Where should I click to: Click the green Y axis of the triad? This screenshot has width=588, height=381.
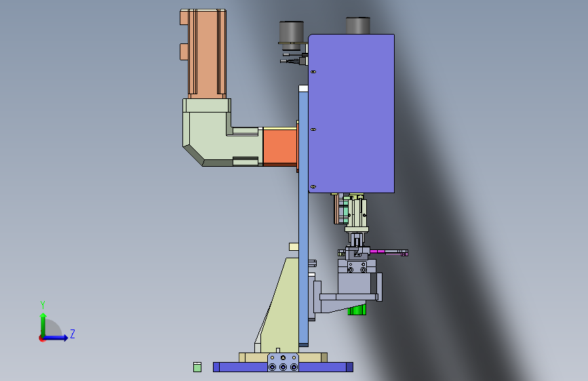tap(43, 325)
